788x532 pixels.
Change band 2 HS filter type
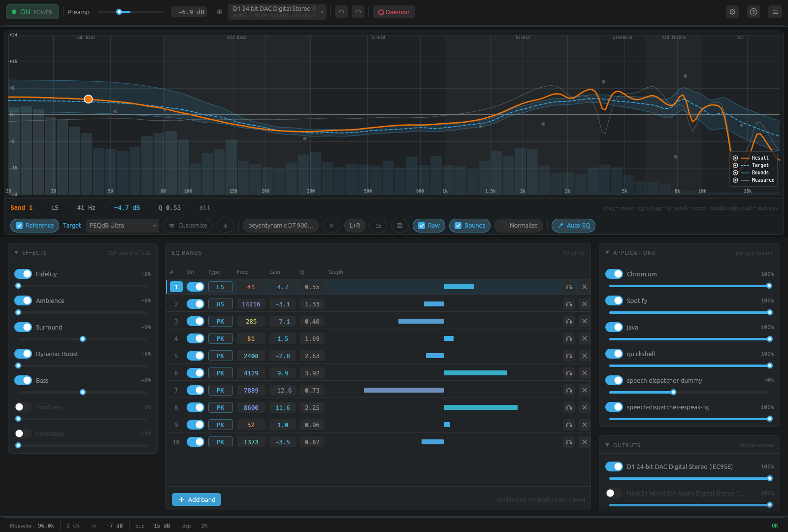click(220, 304)
